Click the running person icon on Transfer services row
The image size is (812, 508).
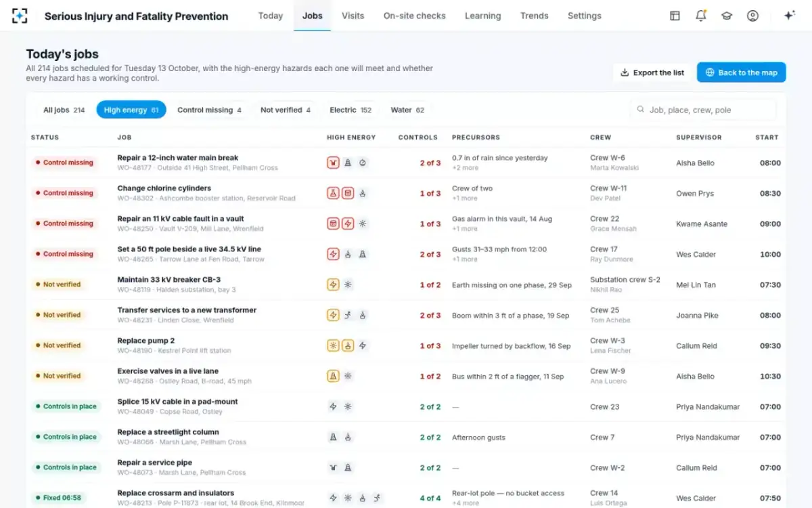pos(348,315)
